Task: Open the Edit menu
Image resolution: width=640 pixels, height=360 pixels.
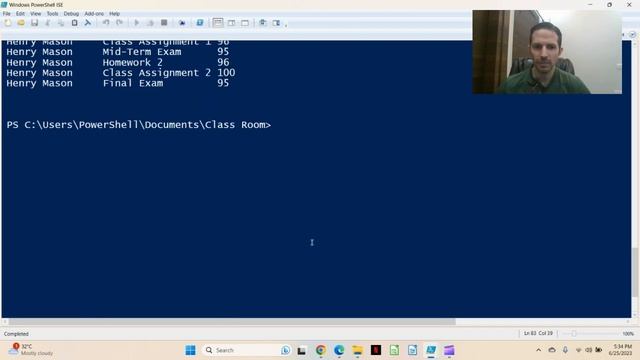Action: 20,13
